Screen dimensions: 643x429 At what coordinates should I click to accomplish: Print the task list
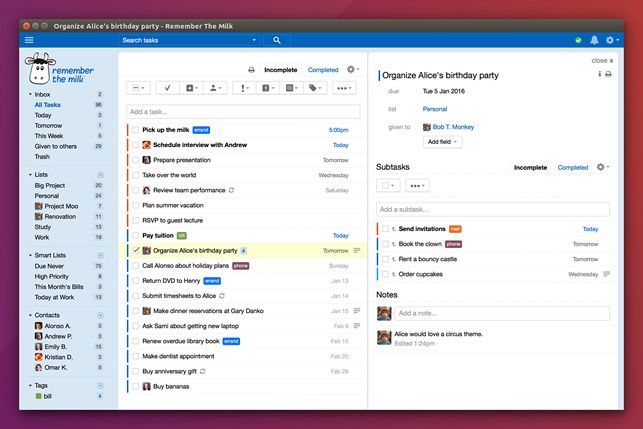(x=251, y=70)
